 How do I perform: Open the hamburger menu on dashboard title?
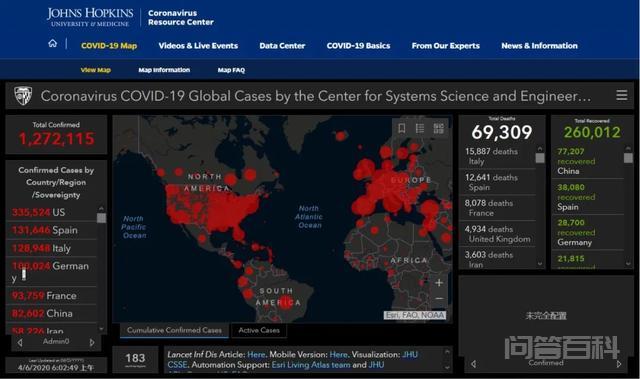[x=622, y=95]
